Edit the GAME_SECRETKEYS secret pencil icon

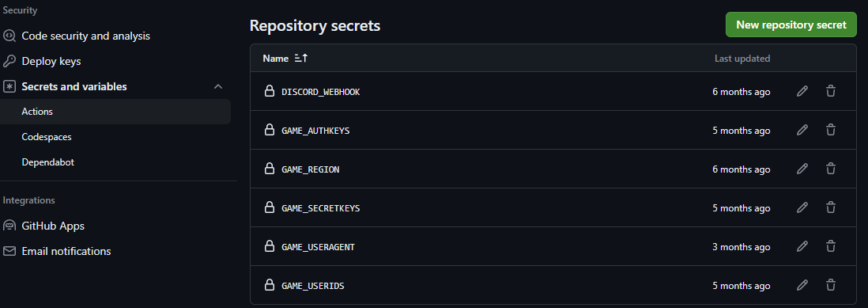tap(802, 207)
